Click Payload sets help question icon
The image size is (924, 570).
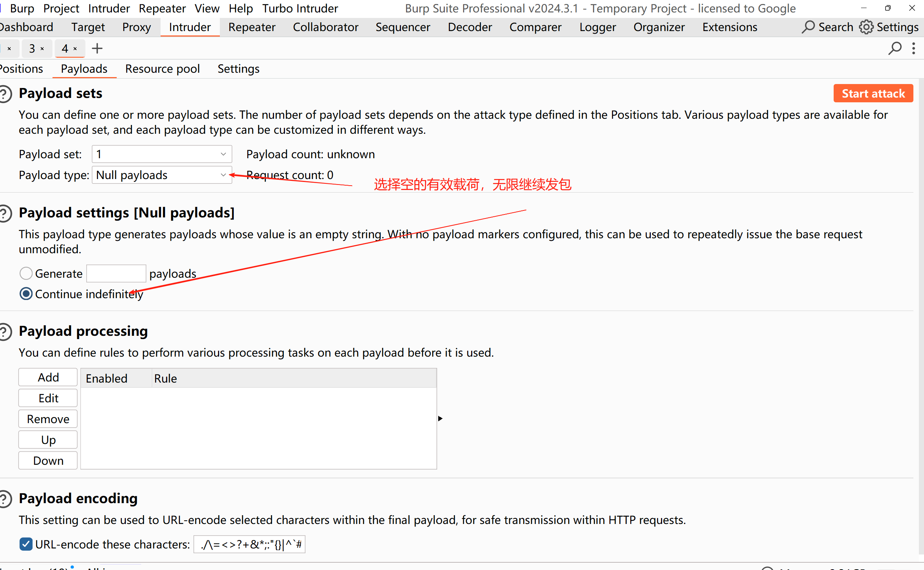4,94
